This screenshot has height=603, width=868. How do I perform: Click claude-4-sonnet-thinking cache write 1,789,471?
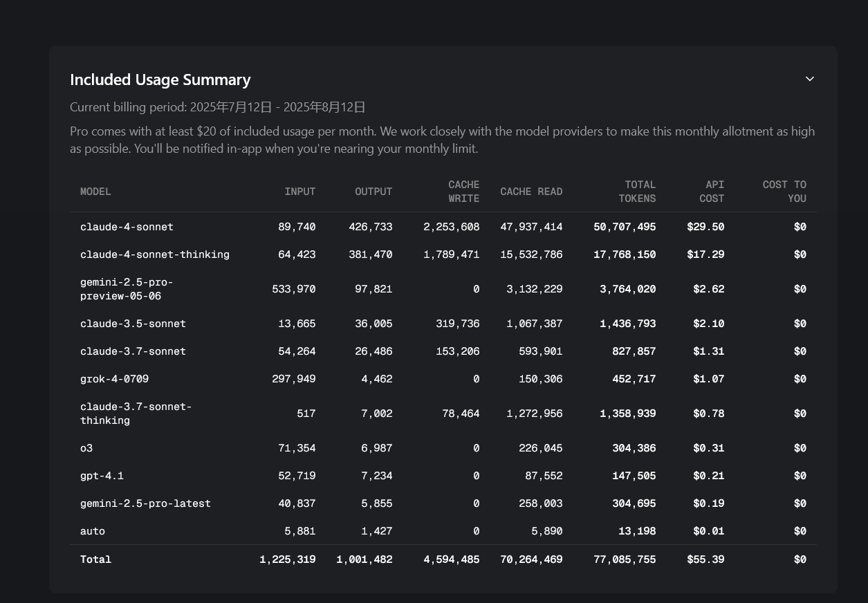click(x=452, y=254)
